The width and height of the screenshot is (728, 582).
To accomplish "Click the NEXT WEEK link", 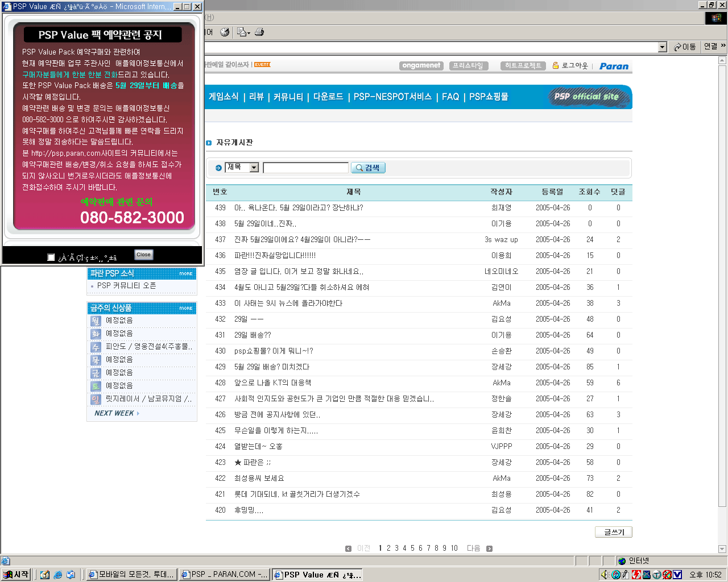I will 117,413.
